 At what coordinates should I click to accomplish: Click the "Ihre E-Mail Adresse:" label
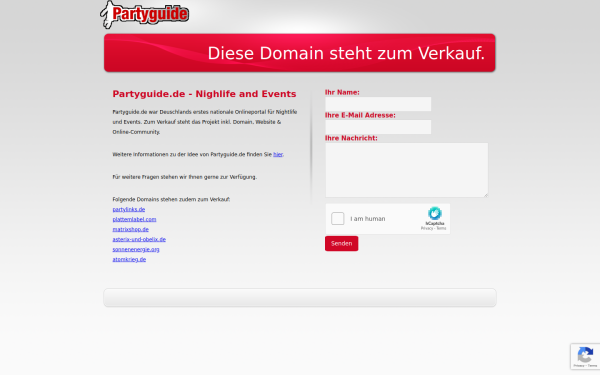click(x=360, y=115)
